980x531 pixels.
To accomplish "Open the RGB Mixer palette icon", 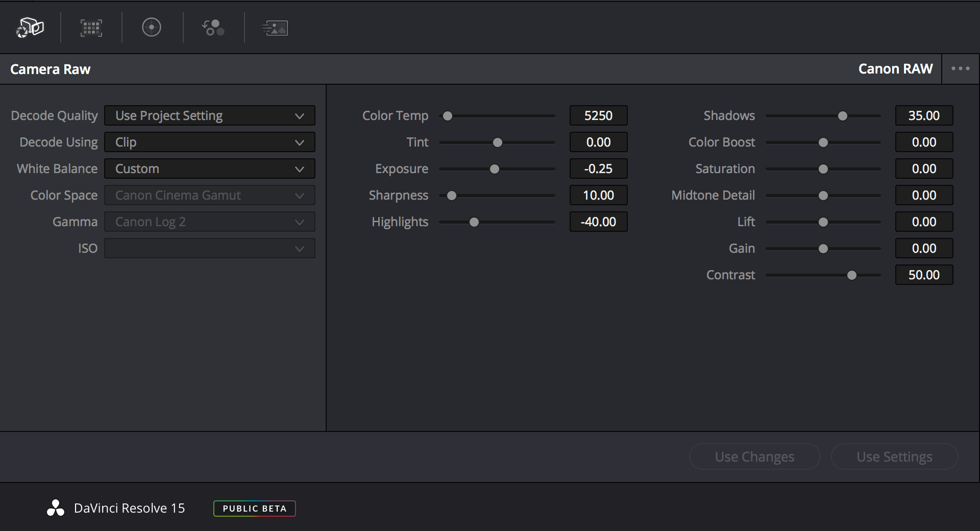I will 213,28.
